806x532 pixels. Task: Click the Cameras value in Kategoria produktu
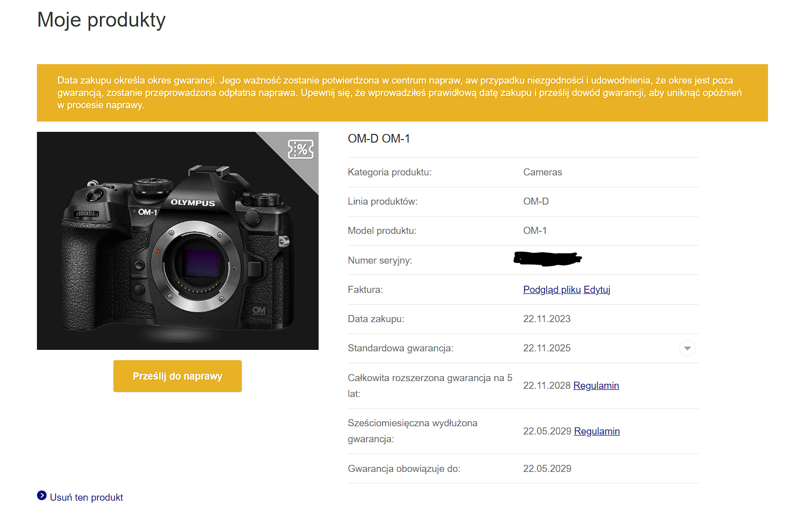[x=542, y=172]
